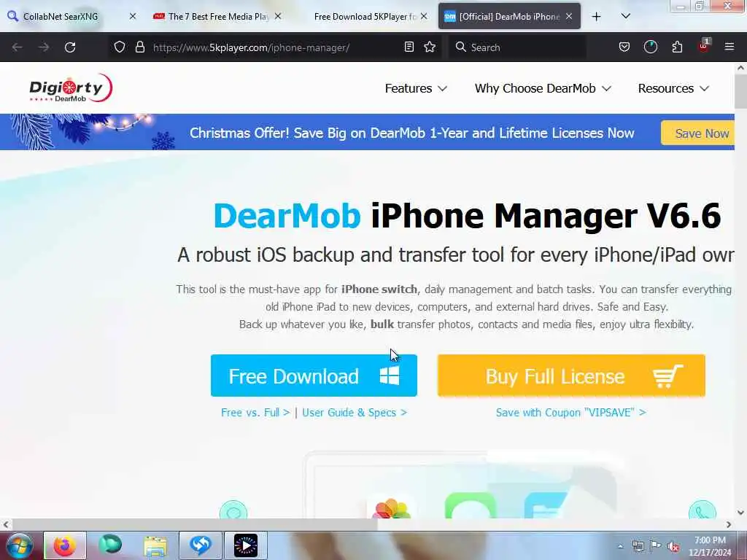Viewport: 747px width, 560px height.
Task: Open the Pocket save icon
Action: pyautogui.click(x=624, y=47)
